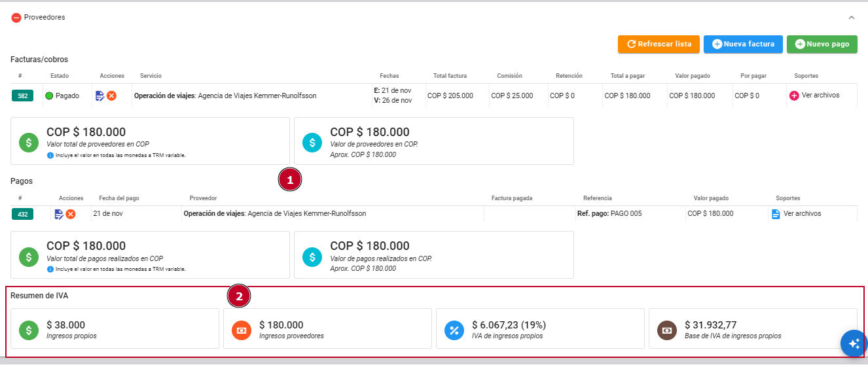Click the Ingresos proveedores summary card

[327, 328]
